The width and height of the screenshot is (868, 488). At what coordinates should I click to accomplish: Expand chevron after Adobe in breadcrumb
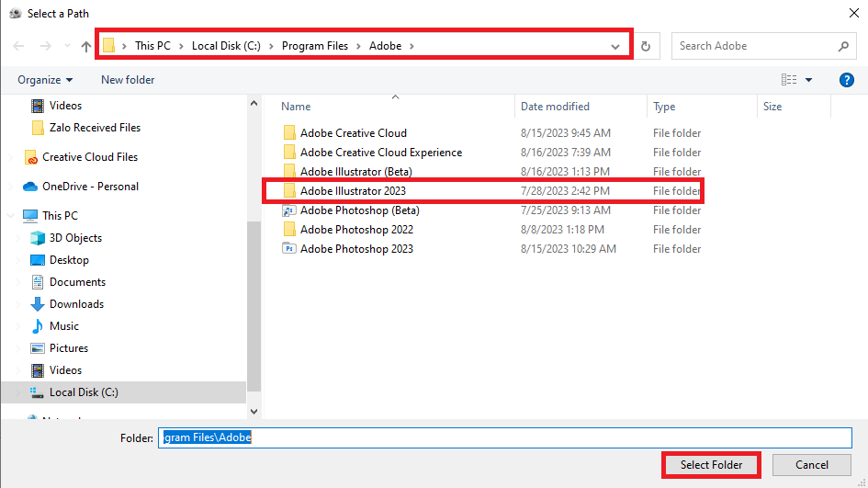[x=411, y=46]
